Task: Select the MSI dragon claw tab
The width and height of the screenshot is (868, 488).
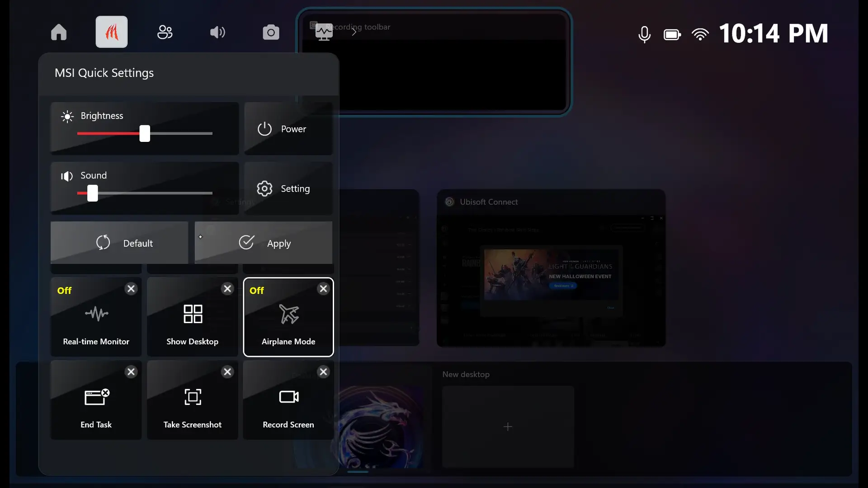Action: pyautogui.click(x=112, y=32)
